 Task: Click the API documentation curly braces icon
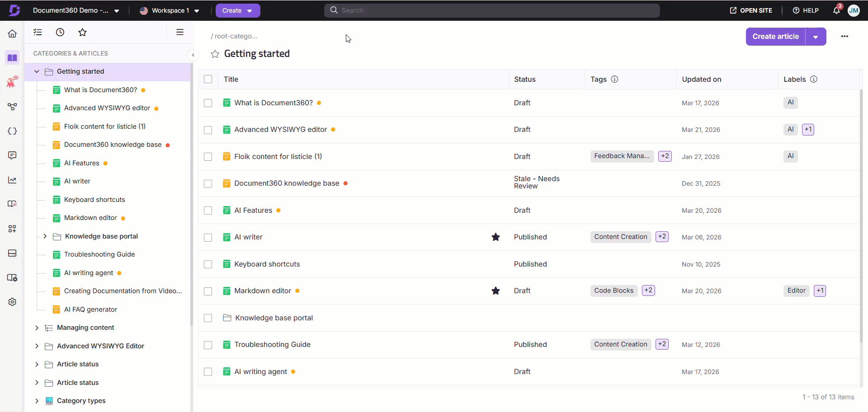(x=12, y=131)
